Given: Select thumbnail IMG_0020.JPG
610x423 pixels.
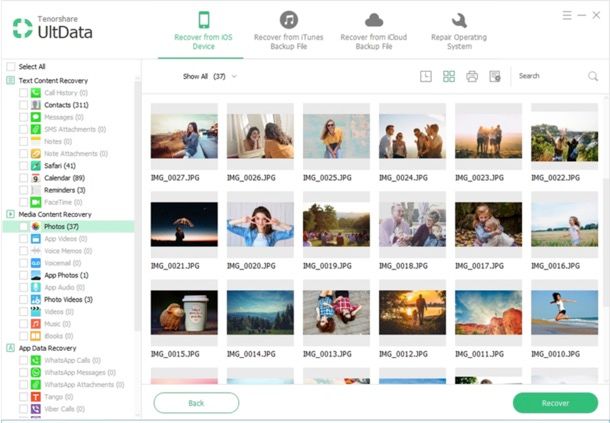Looking at the screenshot, I should pos(260,225).
